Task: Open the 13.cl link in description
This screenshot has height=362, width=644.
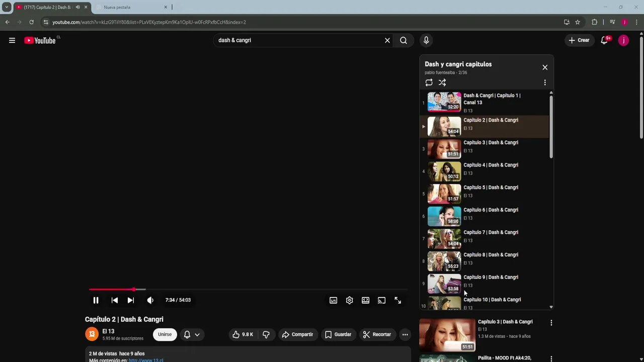Action: click(146, 360)
